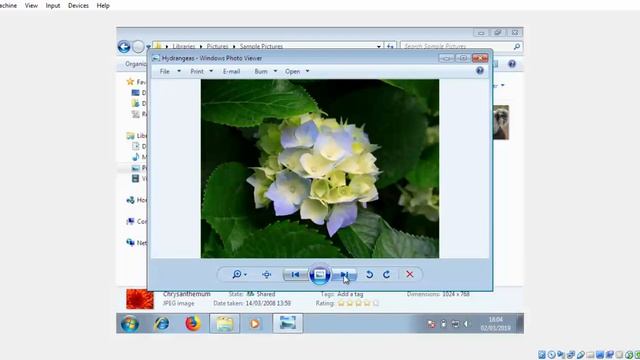Click the search magnifier icon in Explorer
The image size is (640, 360).
(517, 47)
